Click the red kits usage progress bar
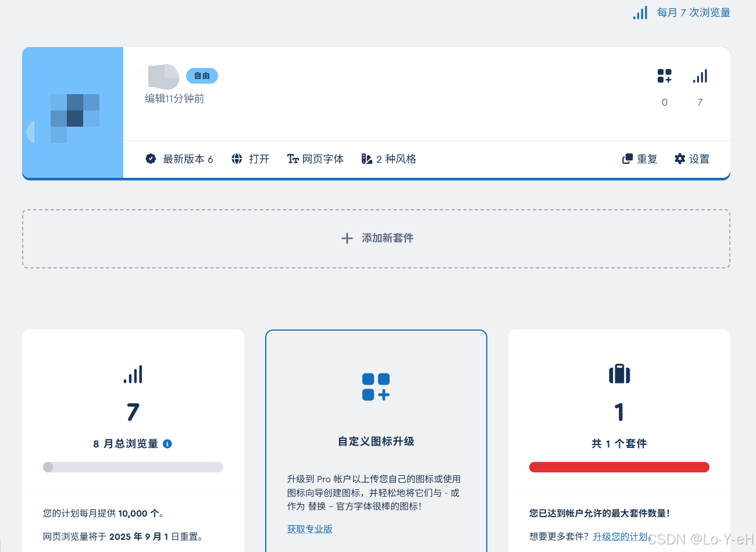Image resolution: width=756 pixels, height=552 pixels. 619,467
